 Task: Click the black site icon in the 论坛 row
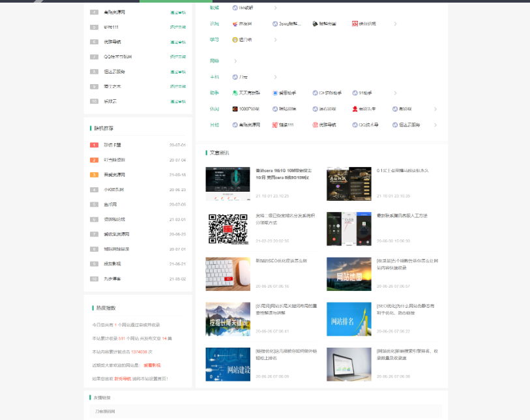315,23
